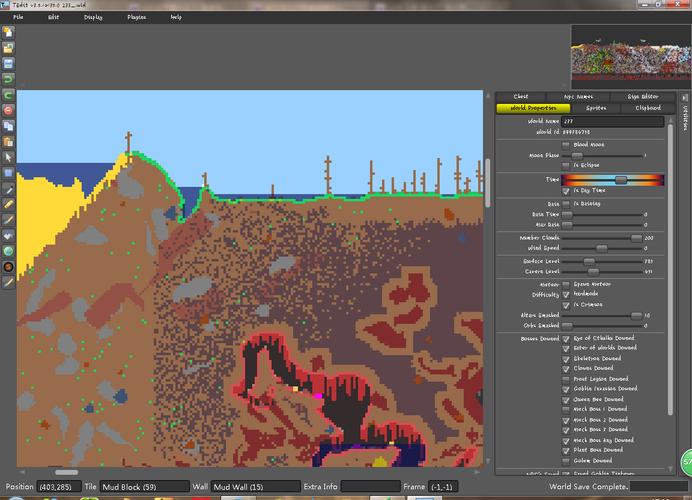692x500 pixels.
Task: Select the eyedropper Picker tool
Action: pyautogui.click(x=8, y=189)
